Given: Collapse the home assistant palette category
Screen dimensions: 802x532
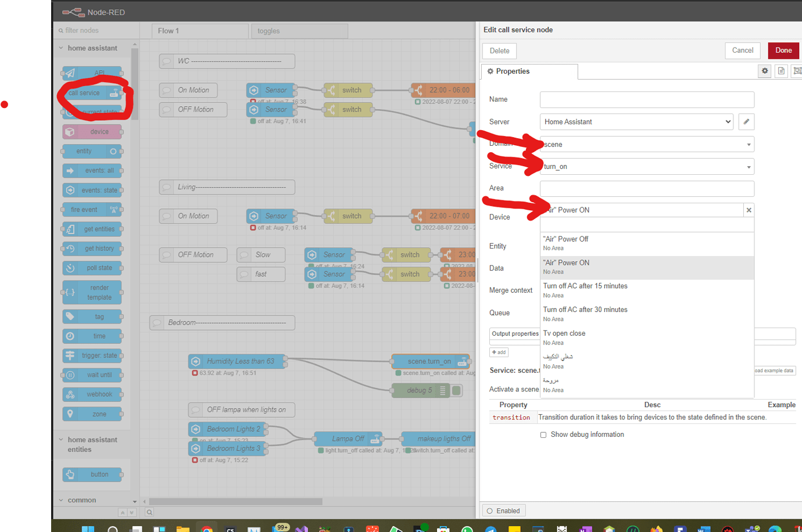Looking at the screenshot, I should click(92, 48).
